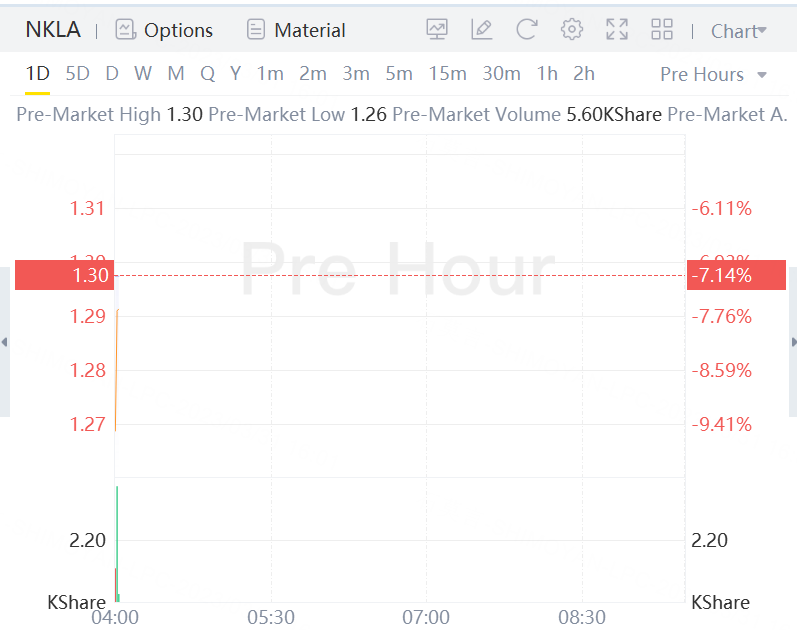
Task: Open chart settings gear
Action: [572, 30]
